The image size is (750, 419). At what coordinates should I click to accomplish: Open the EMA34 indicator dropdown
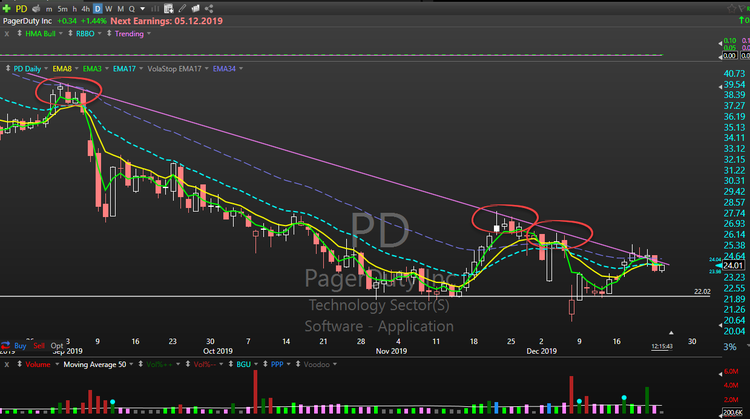pos(241,68)
